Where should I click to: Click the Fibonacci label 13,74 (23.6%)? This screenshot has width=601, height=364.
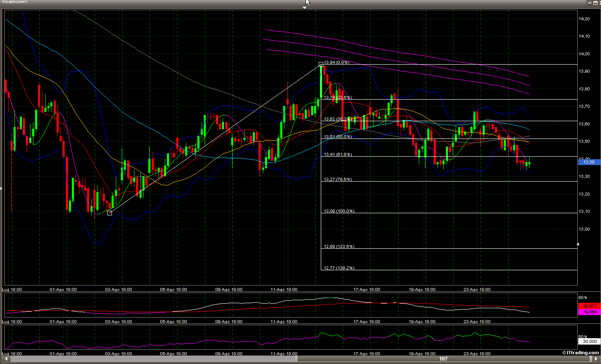338,97
